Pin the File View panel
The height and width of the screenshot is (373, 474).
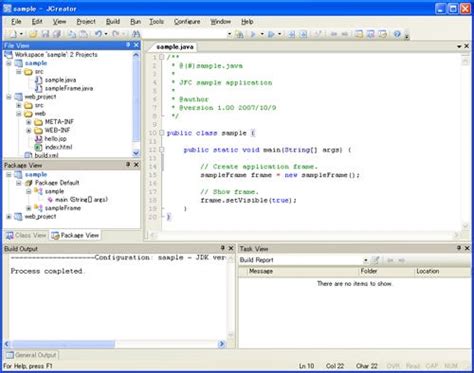128,45
